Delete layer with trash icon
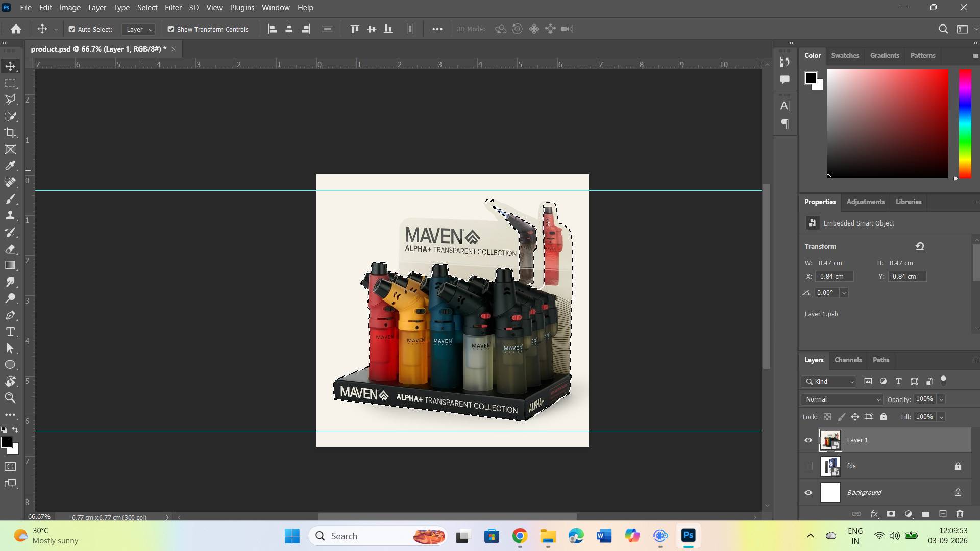 click(960, 514)
